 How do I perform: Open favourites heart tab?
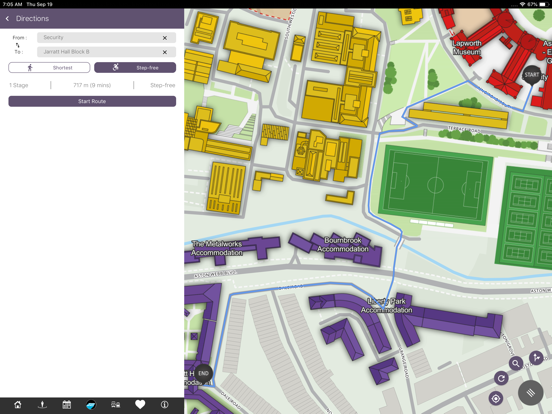point(140,404)
